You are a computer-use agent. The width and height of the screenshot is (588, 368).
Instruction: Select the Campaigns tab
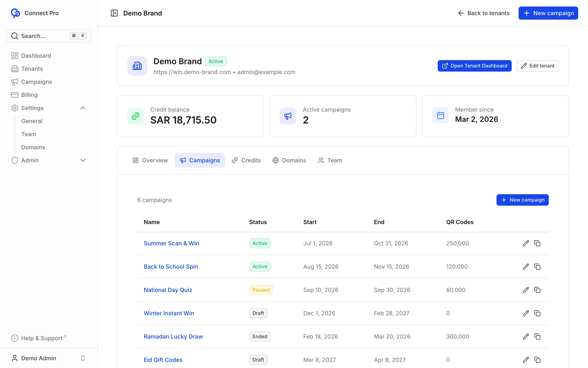pyautogui.click(x=200, y=160)
